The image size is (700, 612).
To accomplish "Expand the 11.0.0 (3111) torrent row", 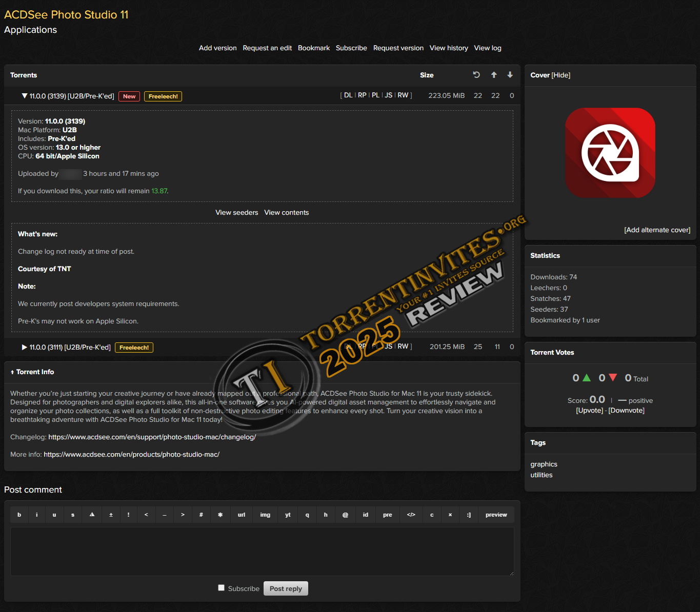I will point(24,347).
